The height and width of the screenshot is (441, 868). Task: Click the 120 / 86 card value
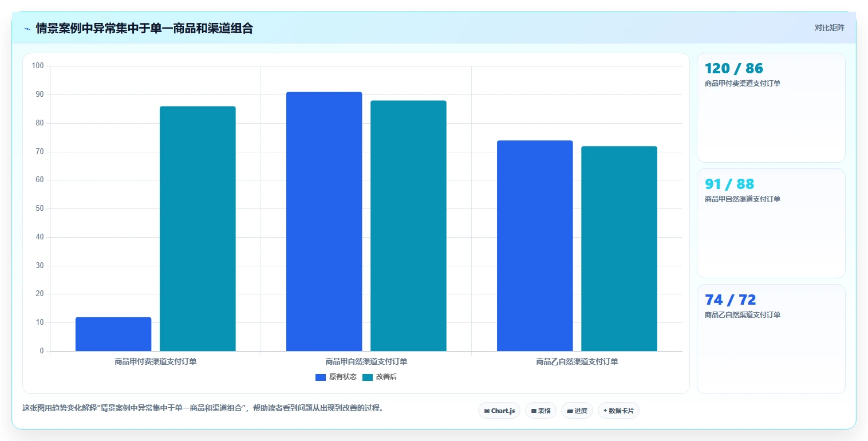click(x=734, y=69)
